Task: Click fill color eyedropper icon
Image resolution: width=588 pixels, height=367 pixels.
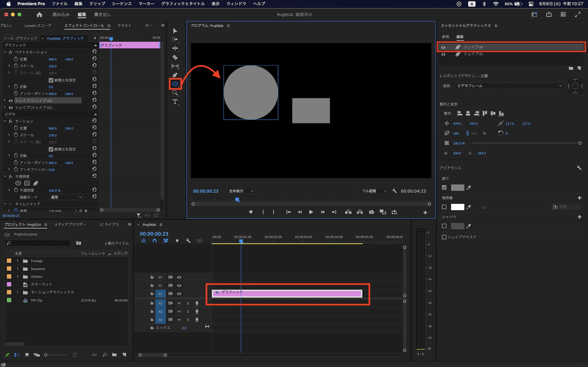Action: (x=469, y=187)
